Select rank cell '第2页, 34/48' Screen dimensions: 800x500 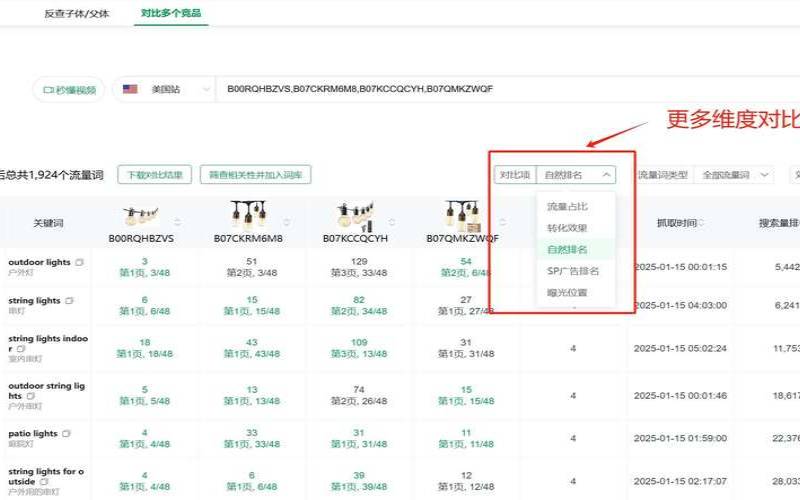point(359,311)
